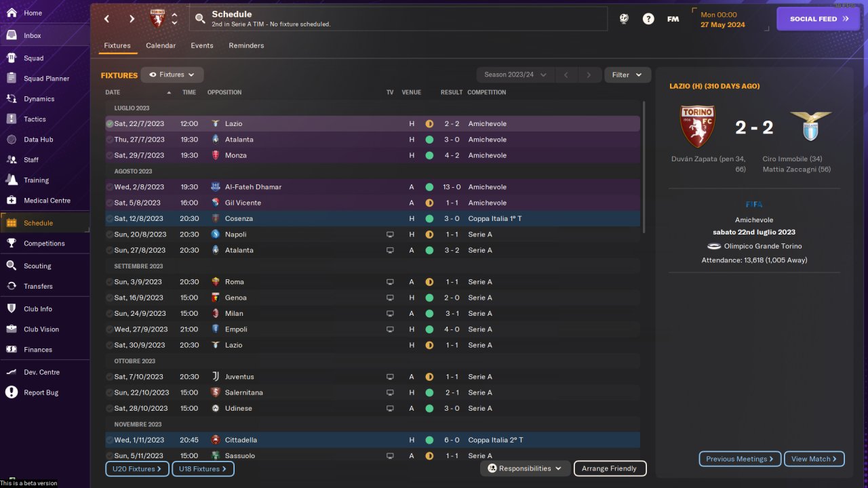Toggle the checkmark for the Napoli fixture
The image size is (868, 488).
point(110,235)
